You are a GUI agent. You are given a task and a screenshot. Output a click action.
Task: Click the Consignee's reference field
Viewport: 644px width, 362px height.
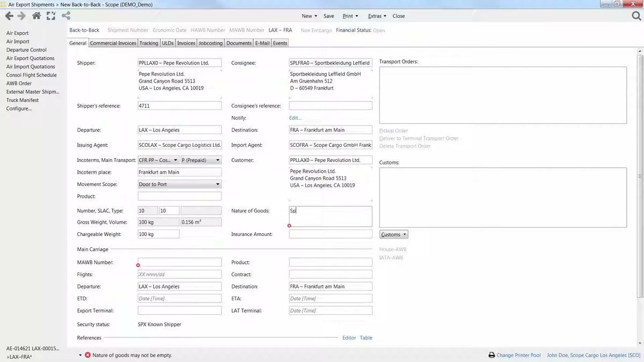pyautogui.click(x=331, y=106)
